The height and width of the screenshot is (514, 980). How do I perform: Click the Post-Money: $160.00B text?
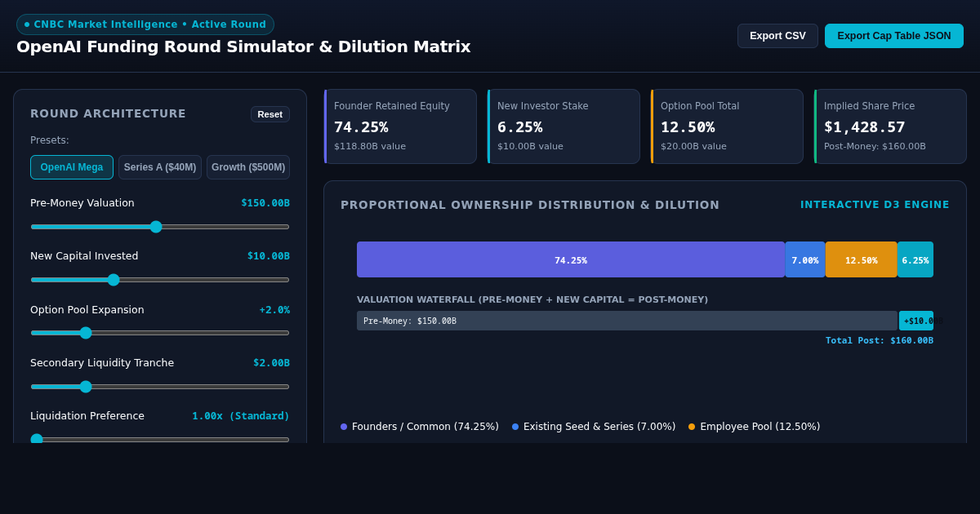pos(875,147)
